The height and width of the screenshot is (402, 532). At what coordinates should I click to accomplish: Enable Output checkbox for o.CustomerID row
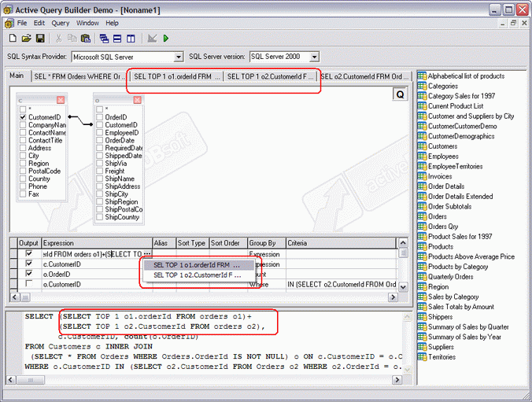click(29, 284)
